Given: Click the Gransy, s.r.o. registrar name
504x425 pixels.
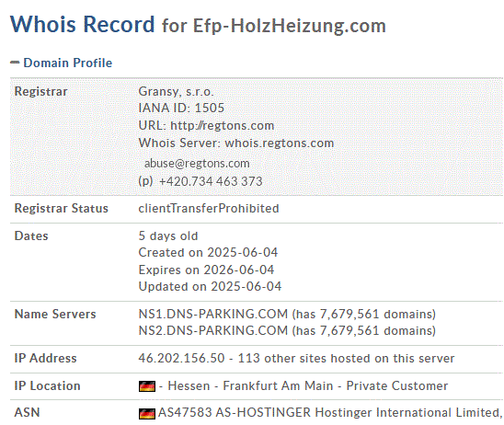Looking at the screenshot, I should 176,92.
